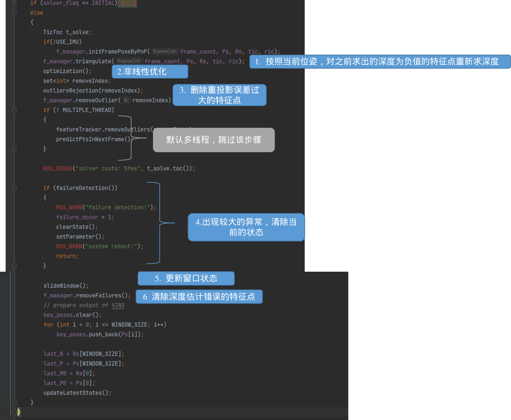Image resolution: width=511 pixels, height=420 pixels.
Task: Click the else keyword
Action: (37, 13)
